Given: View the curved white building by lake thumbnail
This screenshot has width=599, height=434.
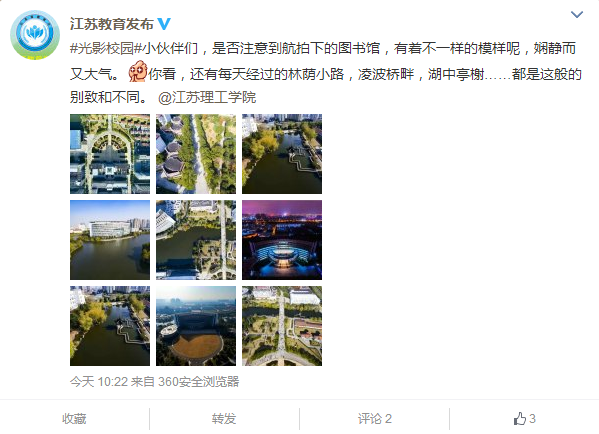Looking at the screenshot, I should [110, 240].
